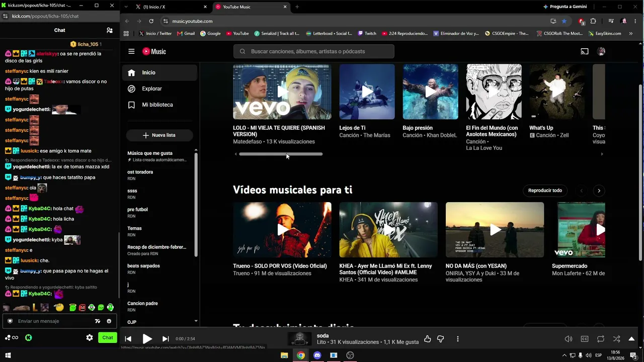Click 'Pregunta a Gemini' button
Screen dimensions: 644x362
[565, 7]
